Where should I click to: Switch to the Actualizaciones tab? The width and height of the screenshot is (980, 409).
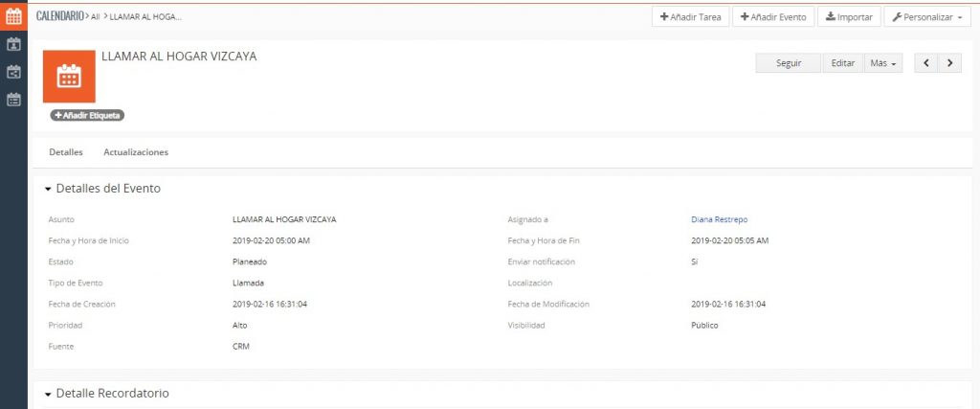pos(136,152)
